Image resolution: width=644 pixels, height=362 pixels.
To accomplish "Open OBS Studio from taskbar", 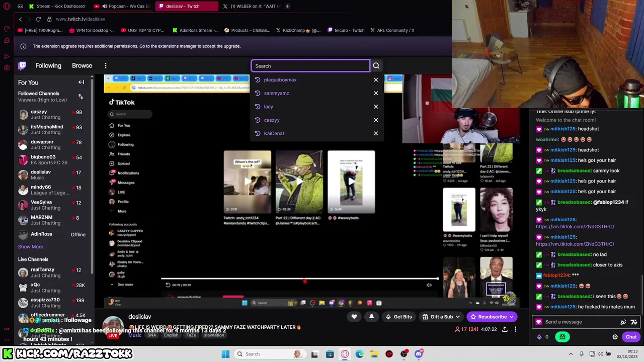I will click(x=404, y=354).
